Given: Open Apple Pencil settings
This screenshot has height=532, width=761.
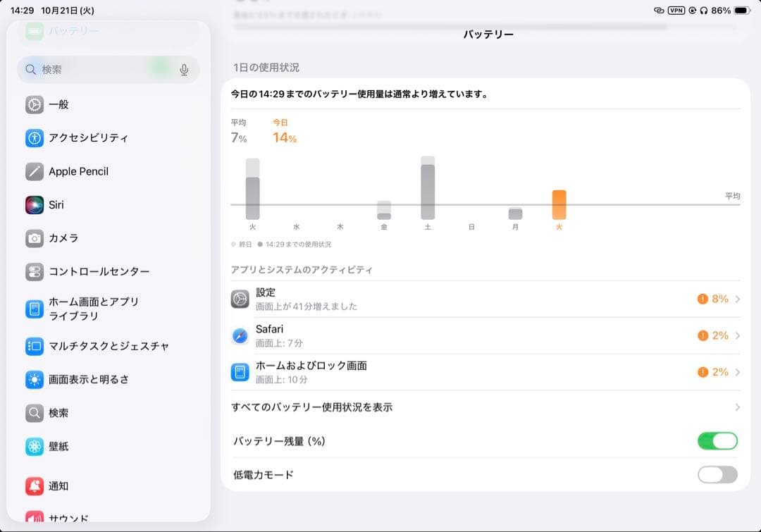Looking at the screenshot, I should 78,171.
